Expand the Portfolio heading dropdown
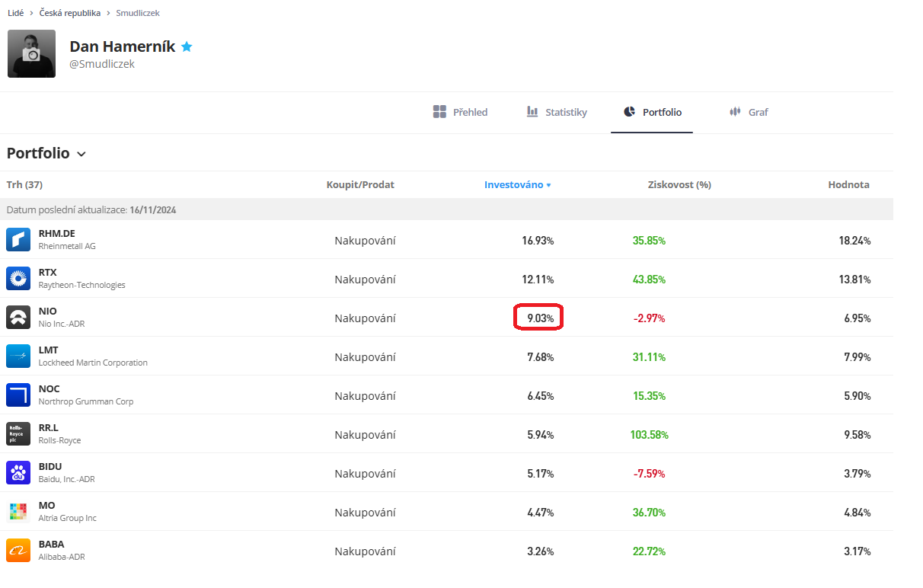This screenshot has height=588, width=923. pos(81,154)
